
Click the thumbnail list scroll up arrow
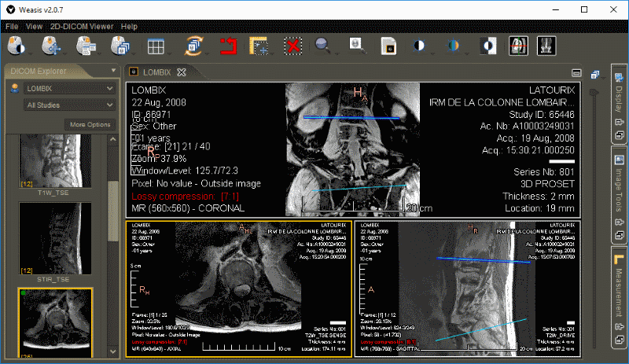pos(113,139)
